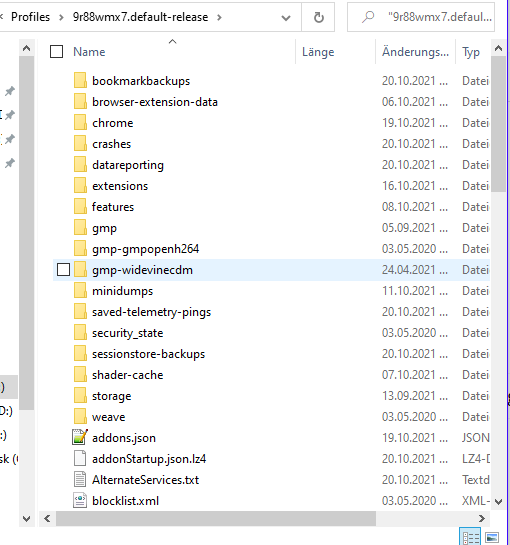Click the gmp folder icon
Screen dimensions: 510x545
(x=80, y=228)
